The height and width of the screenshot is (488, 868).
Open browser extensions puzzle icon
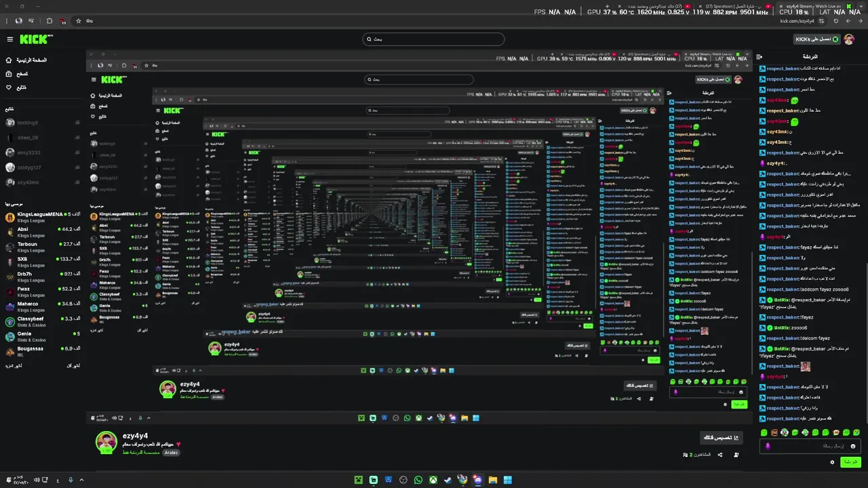click(50, 21)
